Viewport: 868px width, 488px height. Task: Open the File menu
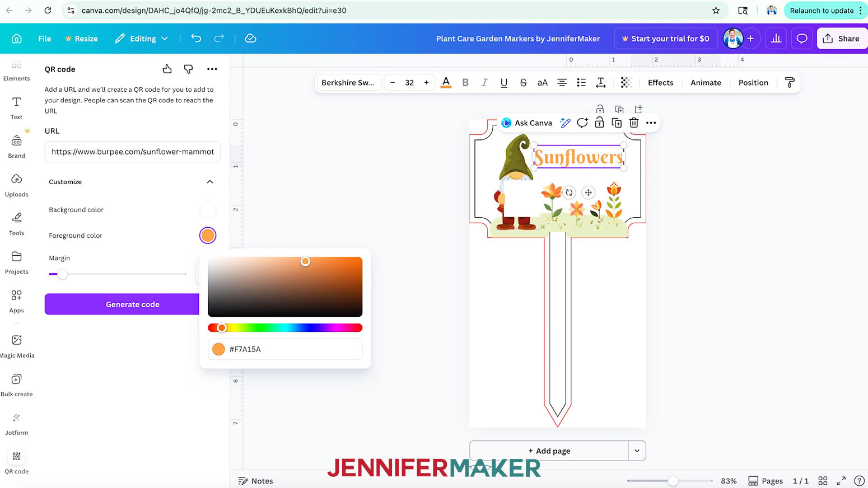coord(44,39)
